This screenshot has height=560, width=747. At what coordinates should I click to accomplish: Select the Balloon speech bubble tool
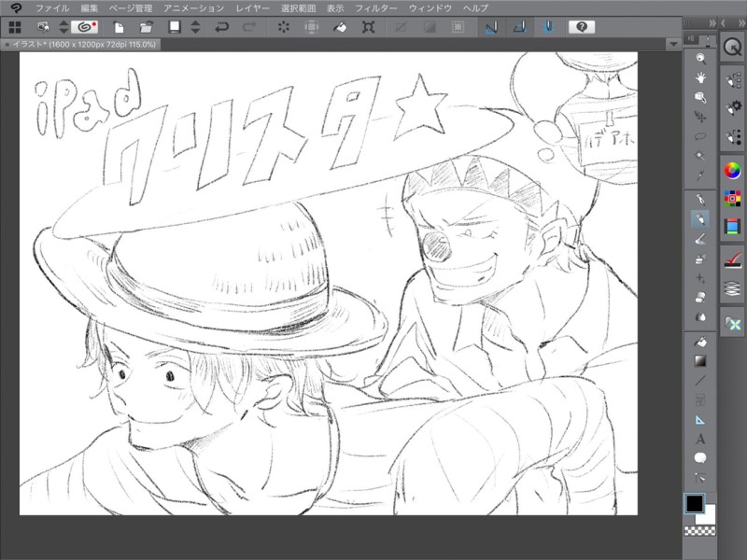click(x=700, y=457)
